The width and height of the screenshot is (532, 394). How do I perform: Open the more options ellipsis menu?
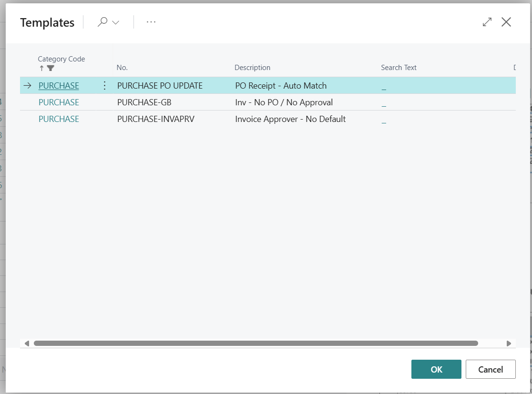click(151, 22)
